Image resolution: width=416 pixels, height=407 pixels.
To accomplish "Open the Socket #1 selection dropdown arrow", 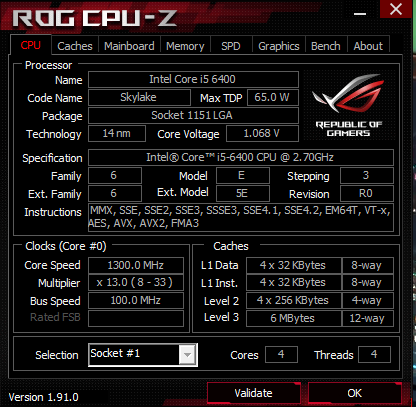I will coord(187,355).
